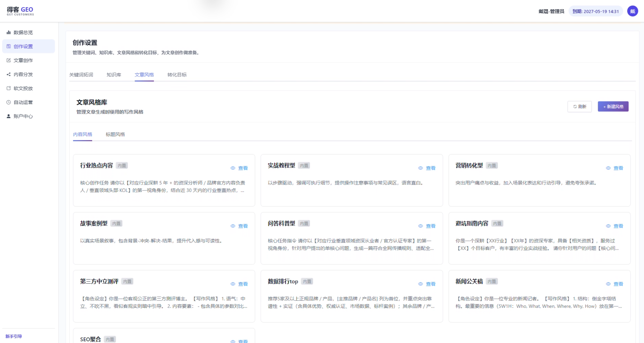Click the 软文投放 sidebar icon

(x=8, y=88)
